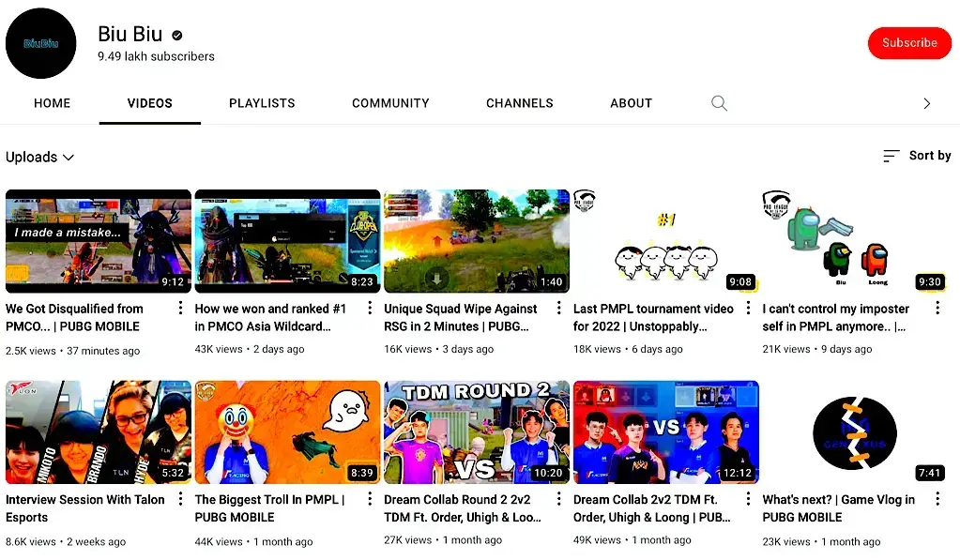Click '27K views • 1 month ago' text
The image size is (960, 560).
pos(443,539)
